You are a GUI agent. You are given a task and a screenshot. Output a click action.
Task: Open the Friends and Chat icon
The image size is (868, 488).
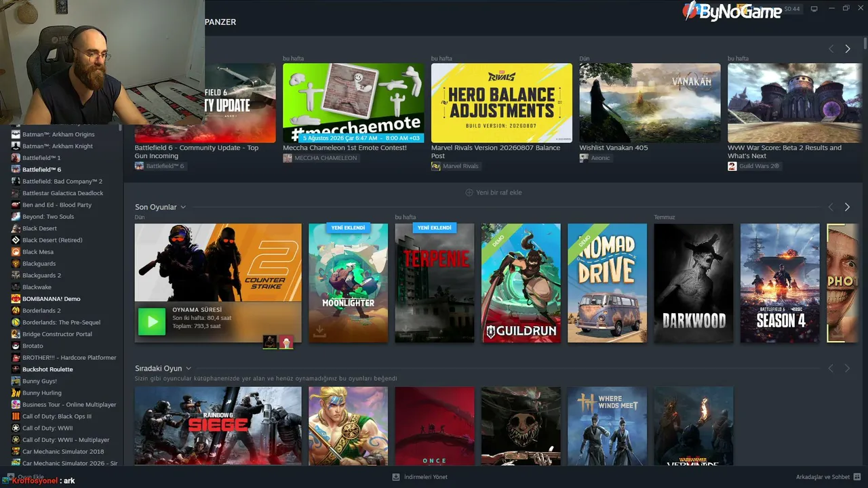[x=857, y=476]
